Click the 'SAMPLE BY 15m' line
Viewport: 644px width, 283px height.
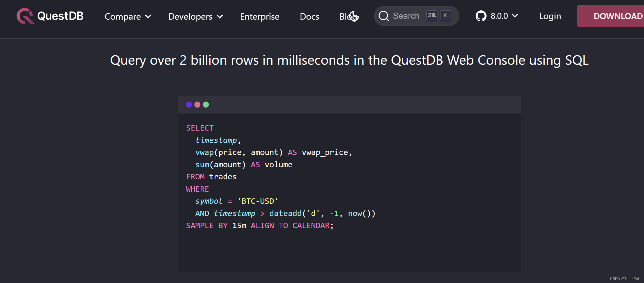pyautogui.click(x=260, y=226)
